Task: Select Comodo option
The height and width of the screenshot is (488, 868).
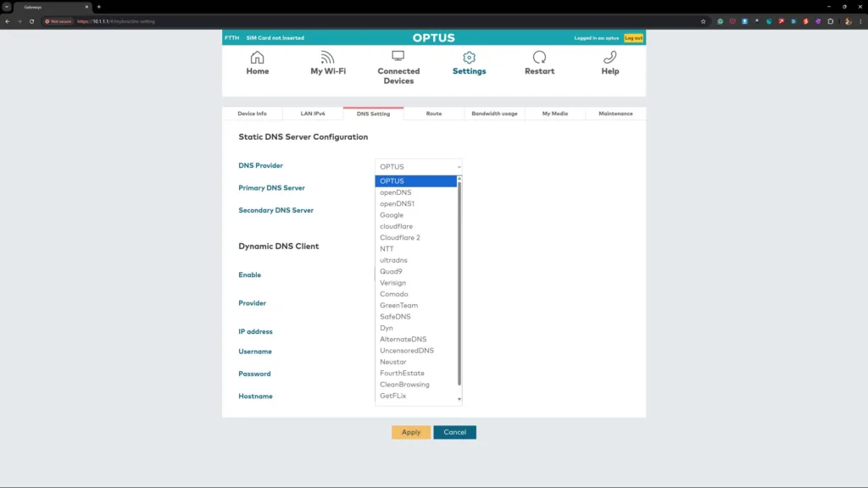Action: 415,294
